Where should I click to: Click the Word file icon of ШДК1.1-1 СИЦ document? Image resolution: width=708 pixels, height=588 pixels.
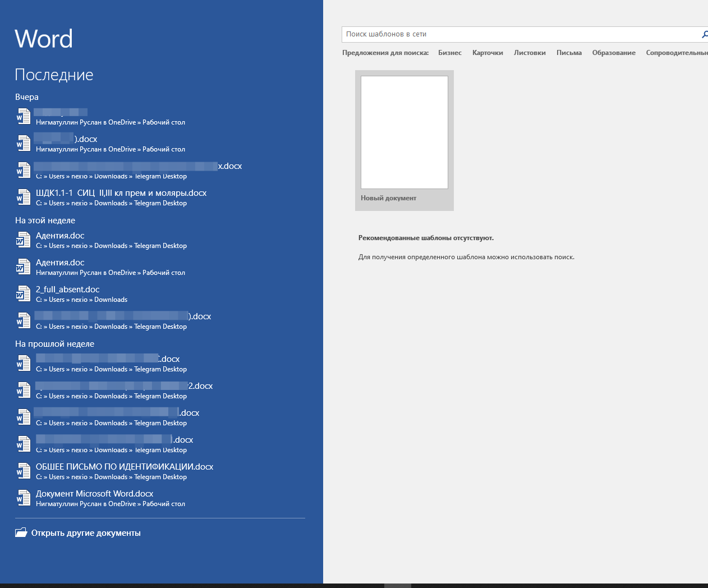(23, 197)
